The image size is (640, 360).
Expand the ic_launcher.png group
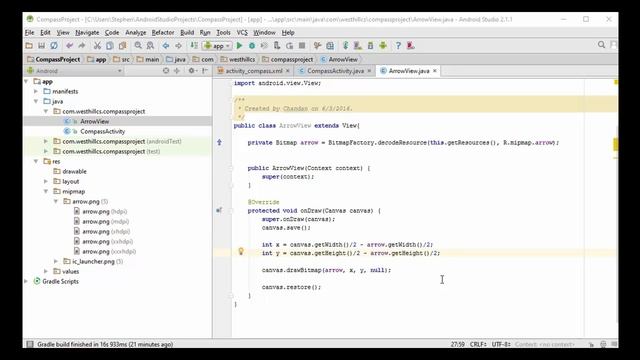point(56,261)
